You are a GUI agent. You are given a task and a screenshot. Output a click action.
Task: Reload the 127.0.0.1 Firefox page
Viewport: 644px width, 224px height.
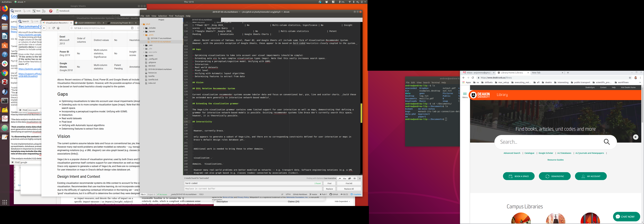53,28
